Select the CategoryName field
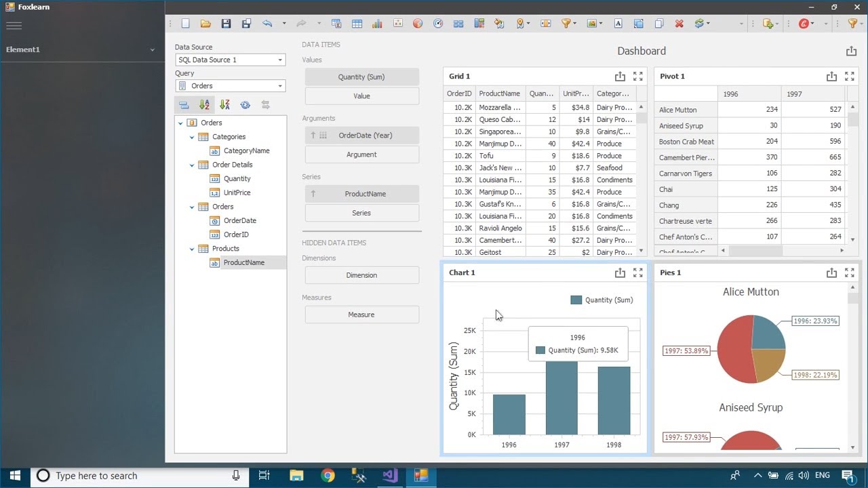The height and width of the screenshot is (488, 868). [x=246, y=150]
